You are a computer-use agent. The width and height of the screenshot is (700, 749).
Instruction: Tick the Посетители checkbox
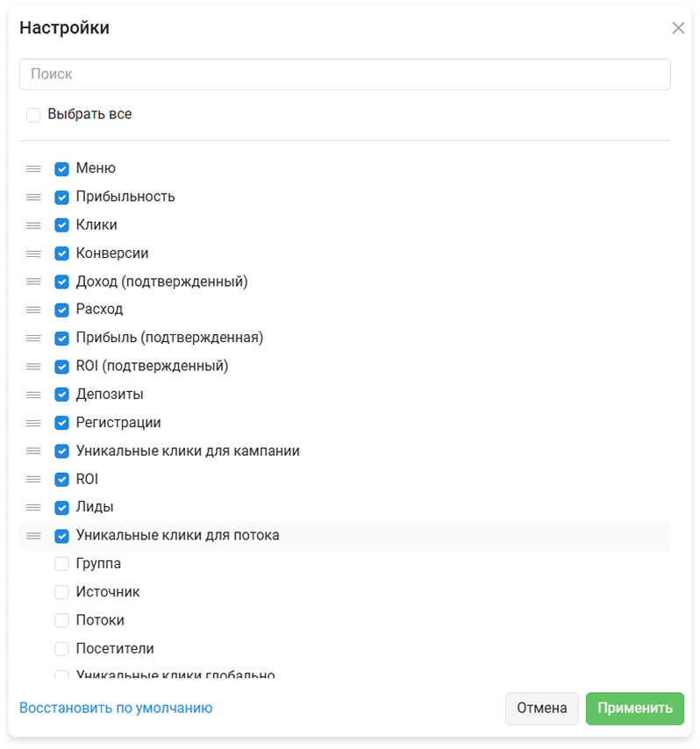click(x=61, y=649)
